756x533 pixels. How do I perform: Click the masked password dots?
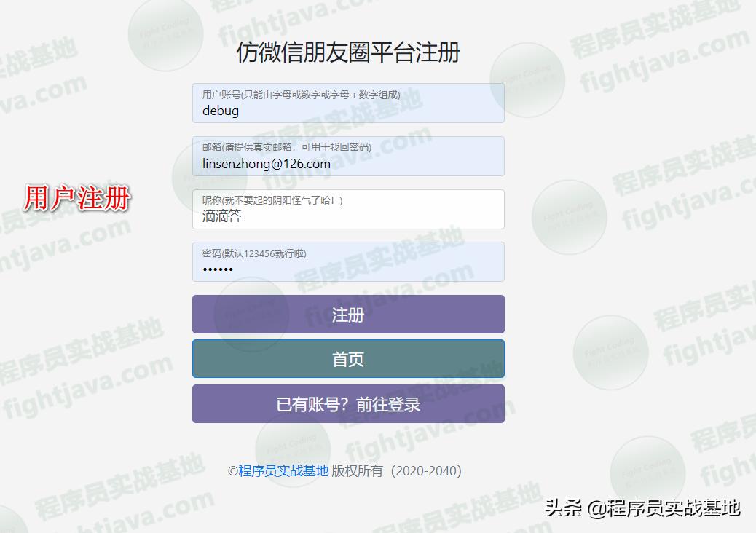[x=216, y=269]
